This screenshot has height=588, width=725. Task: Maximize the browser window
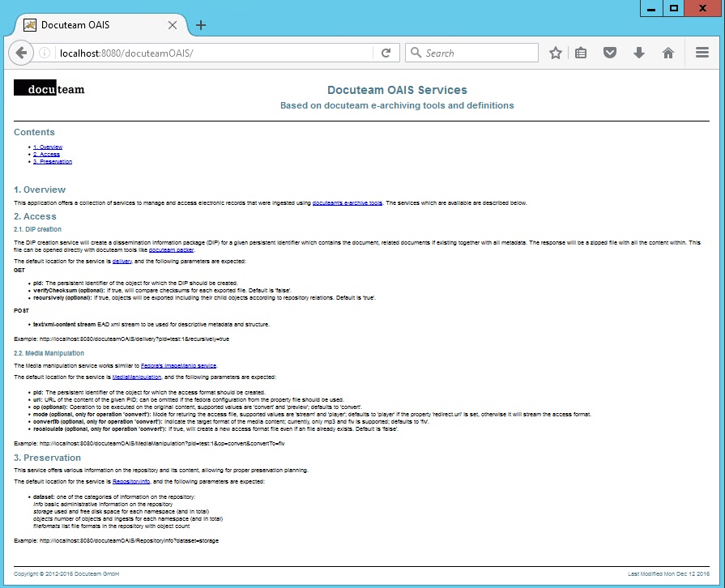pyautogui.click(x=674, y=8)
